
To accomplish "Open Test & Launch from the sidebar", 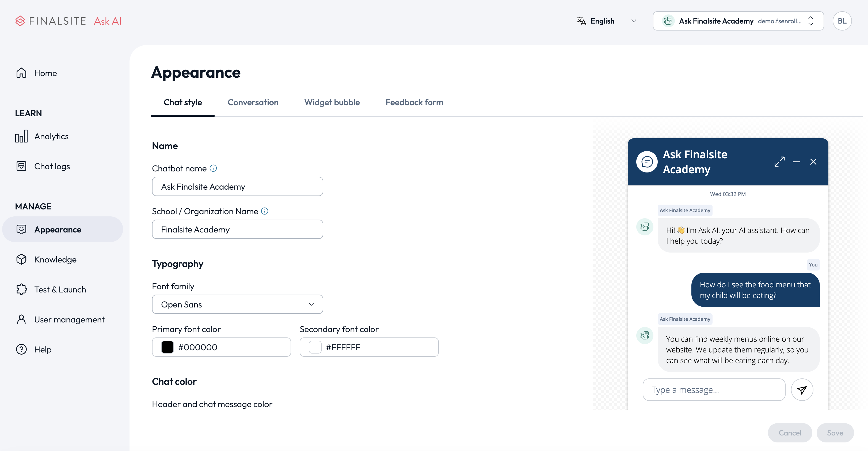I will pyautogui.click(x=63, y=289).
